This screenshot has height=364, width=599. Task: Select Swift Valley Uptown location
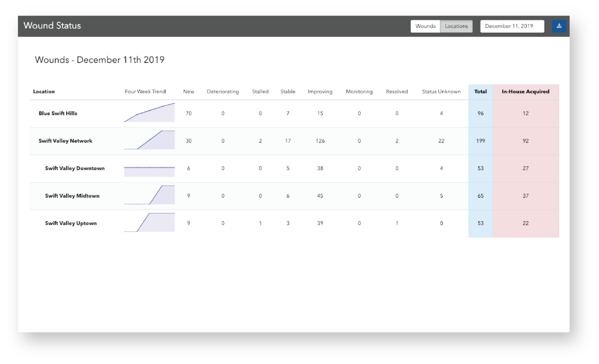pos(71,223)
